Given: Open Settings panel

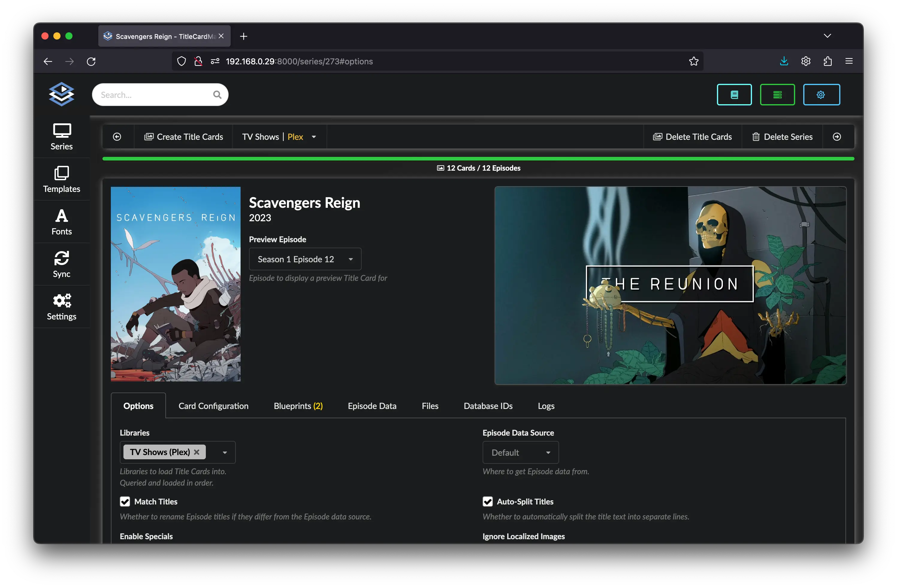Looking at the screenshot, I should 61,307.
